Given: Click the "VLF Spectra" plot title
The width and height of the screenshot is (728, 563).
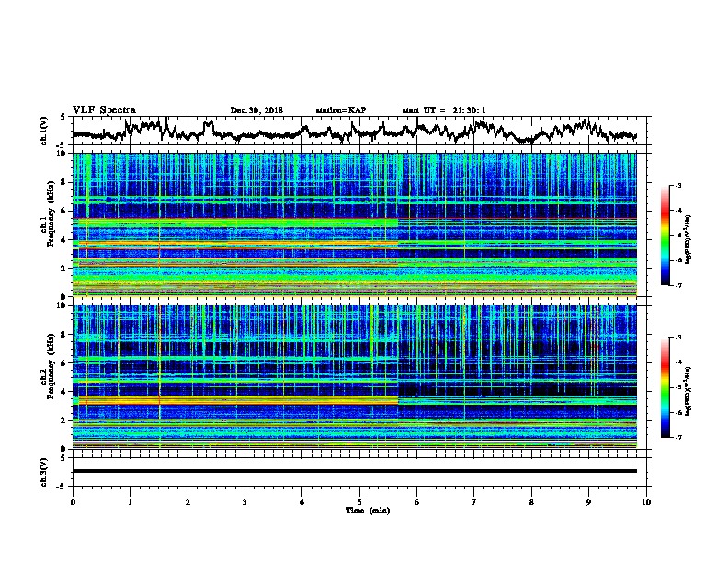Looking at the screenshot, I should coord(104,110).
